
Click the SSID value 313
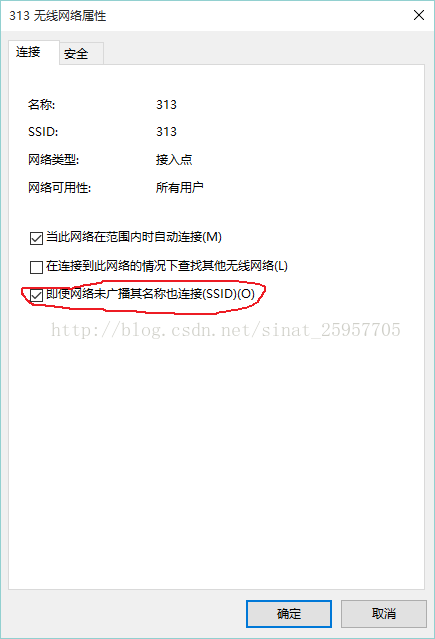[x=166, y=132]
